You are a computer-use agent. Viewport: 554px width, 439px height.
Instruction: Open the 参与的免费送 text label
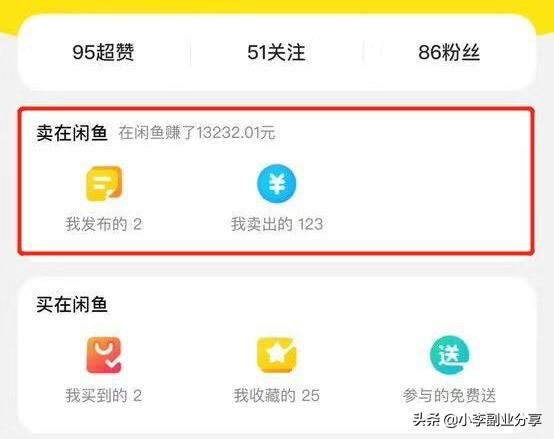(x=449, y=396)
